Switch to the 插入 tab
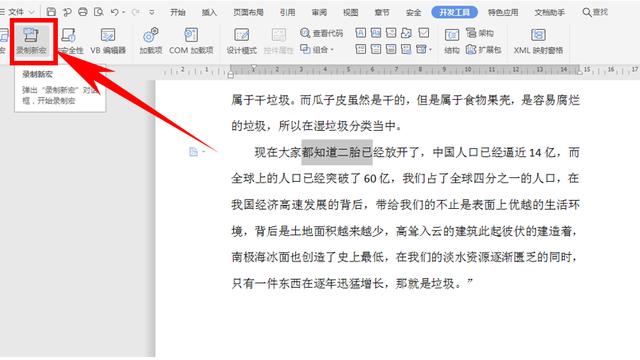This screenshot has width=640, height=360. point(209,12)
